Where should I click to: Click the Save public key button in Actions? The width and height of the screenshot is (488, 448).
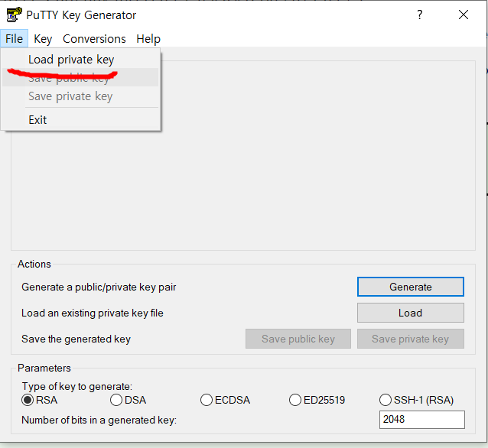(x=298, y=339)
